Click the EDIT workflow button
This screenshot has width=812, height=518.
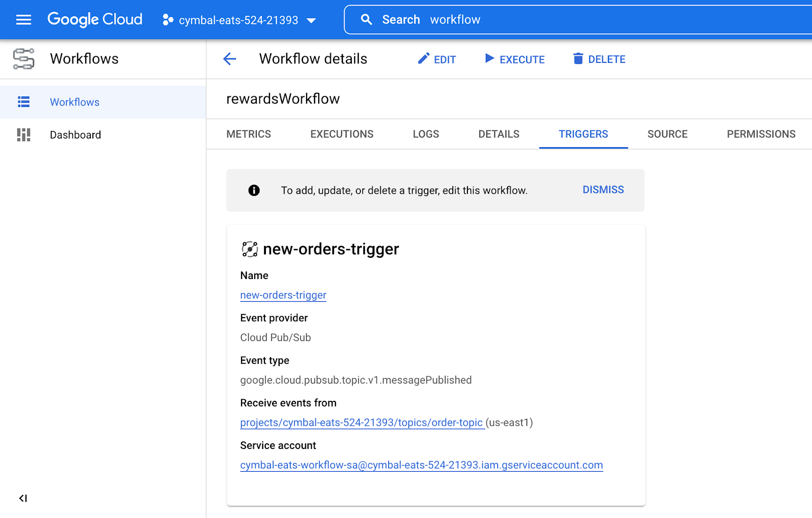(437, 59)
